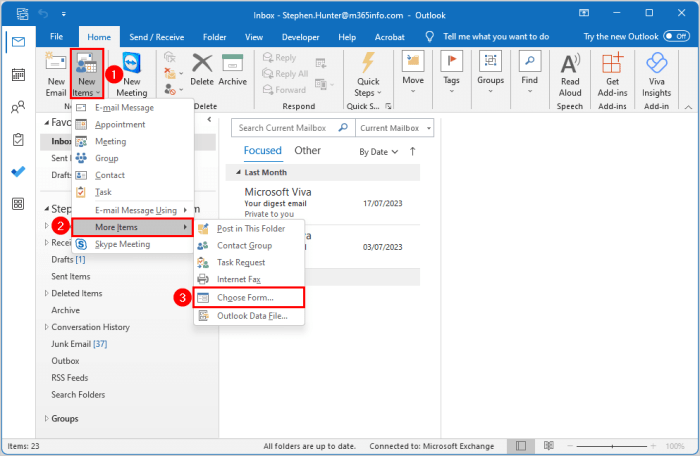Click the zoom slider handle
This screenshot has height=456, width=700.
pos(612,446)
